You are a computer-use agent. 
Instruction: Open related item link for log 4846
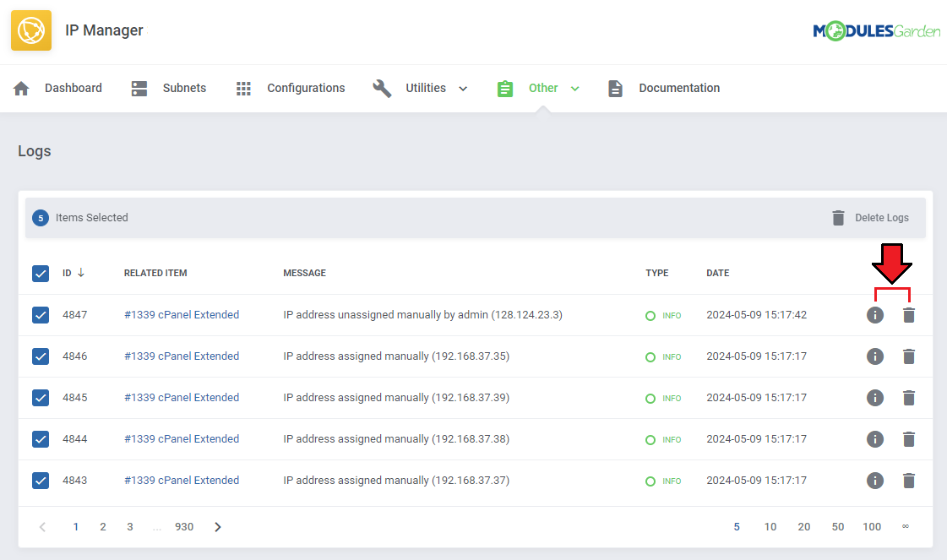coord(182,356)
